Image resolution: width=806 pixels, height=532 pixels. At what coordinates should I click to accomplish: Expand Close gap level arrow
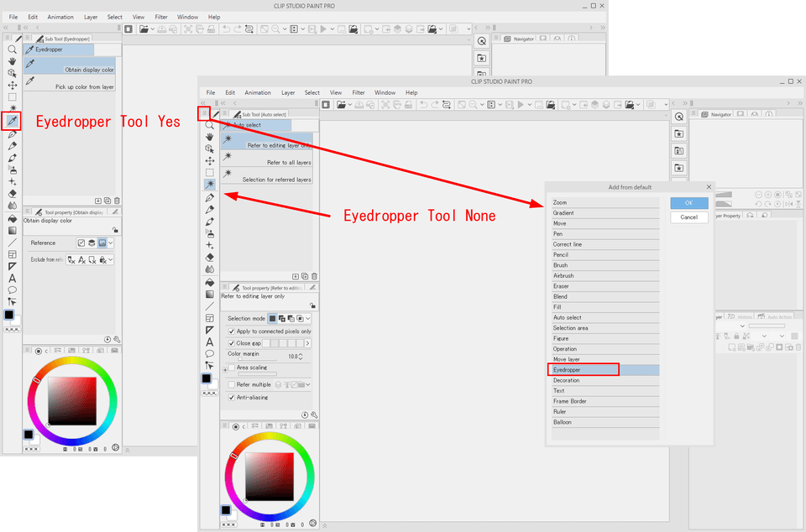pyautogui.click(x=308, y=343)
